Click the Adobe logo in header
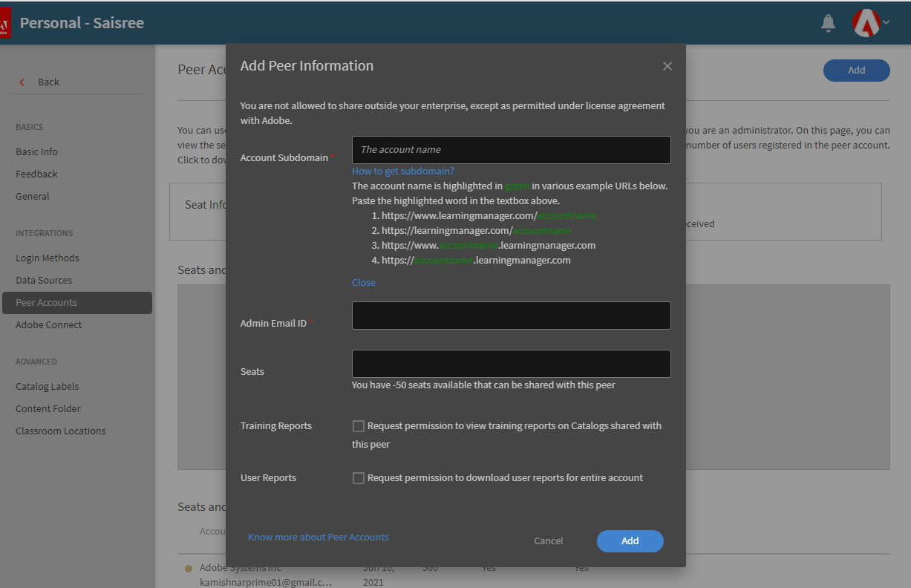Viewport: 911px width, 588px height. click(x=5, y=23)
